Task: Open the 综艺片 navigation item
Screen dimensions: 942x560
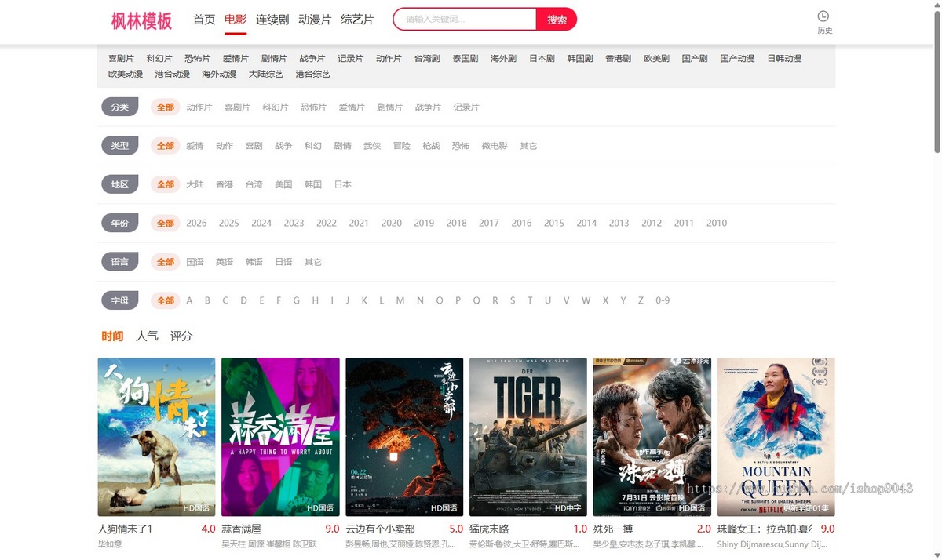Action: pos(357,20)
